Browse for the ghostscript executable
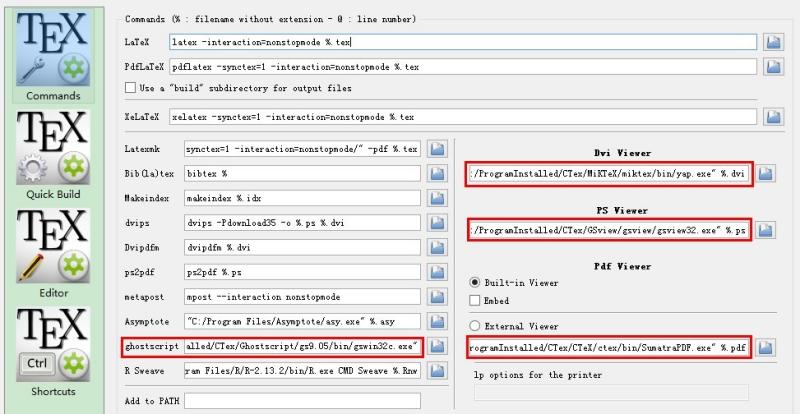The image size is (800, 414). [x=437, y=346]
